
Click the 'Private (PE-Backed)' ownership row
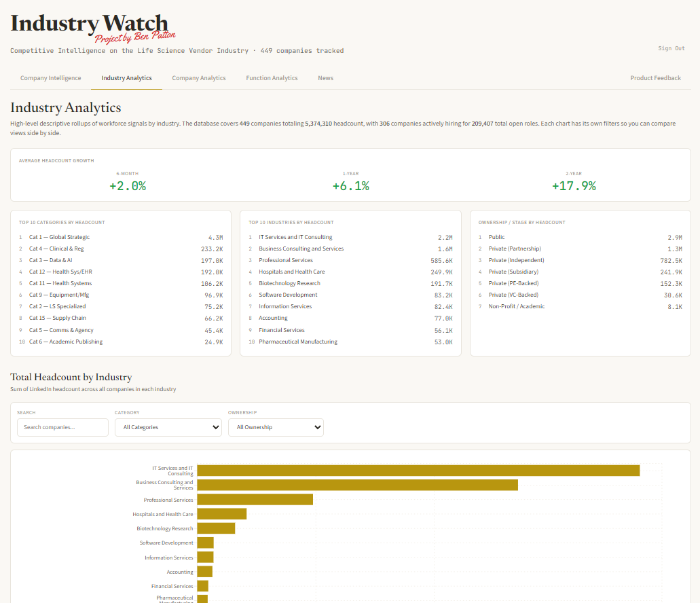click(x=581, y=283)
